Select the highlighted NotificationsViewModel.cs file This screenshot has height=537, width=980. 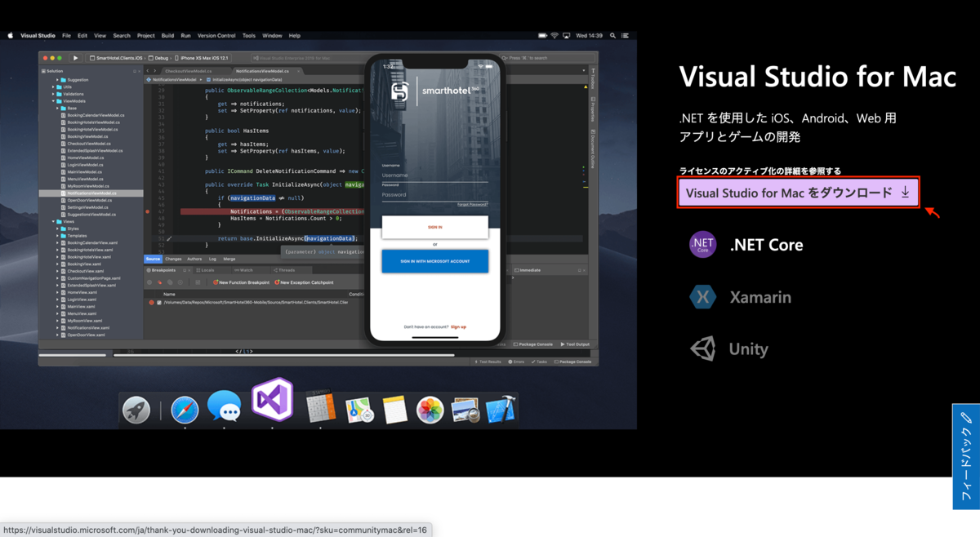(91, 193)
